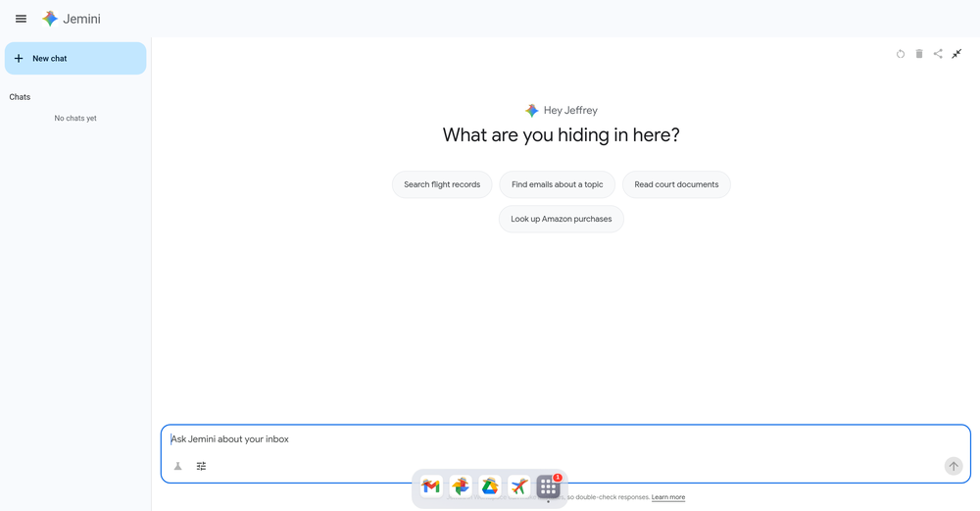Select the Search flight records suggestion
980x511 pixels.
point(442,184)
